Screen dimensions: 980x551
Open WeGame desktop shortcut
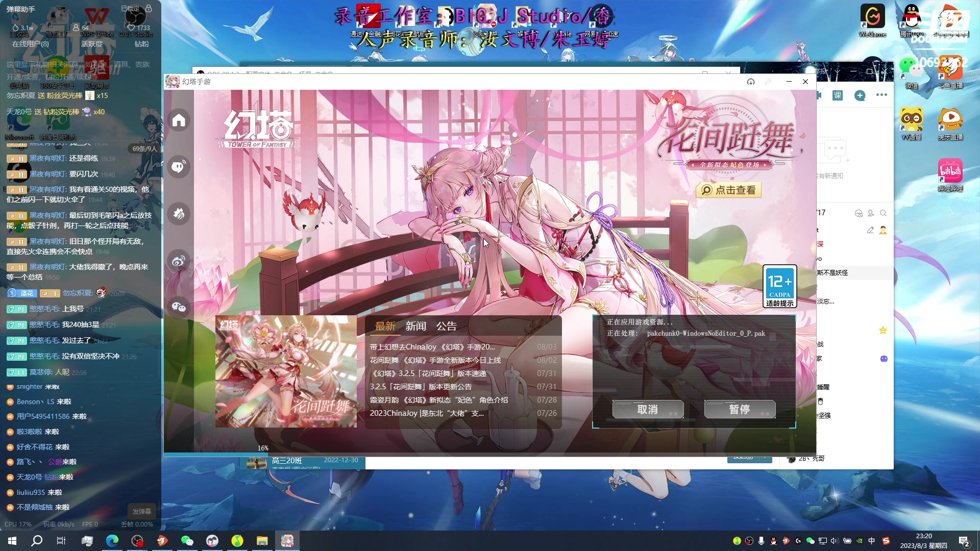[873, 20]
